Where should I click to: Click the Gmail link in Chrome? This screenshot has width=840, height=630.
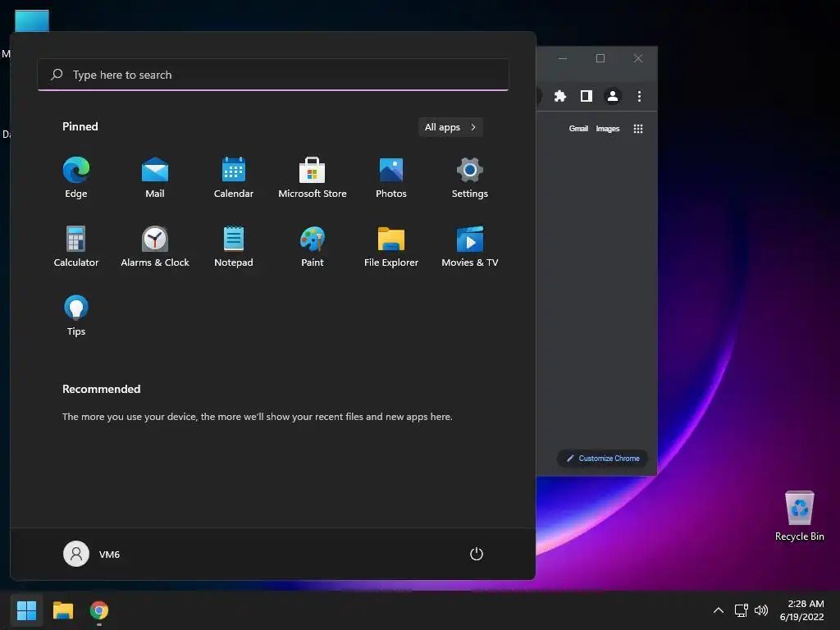click(578, 129)
